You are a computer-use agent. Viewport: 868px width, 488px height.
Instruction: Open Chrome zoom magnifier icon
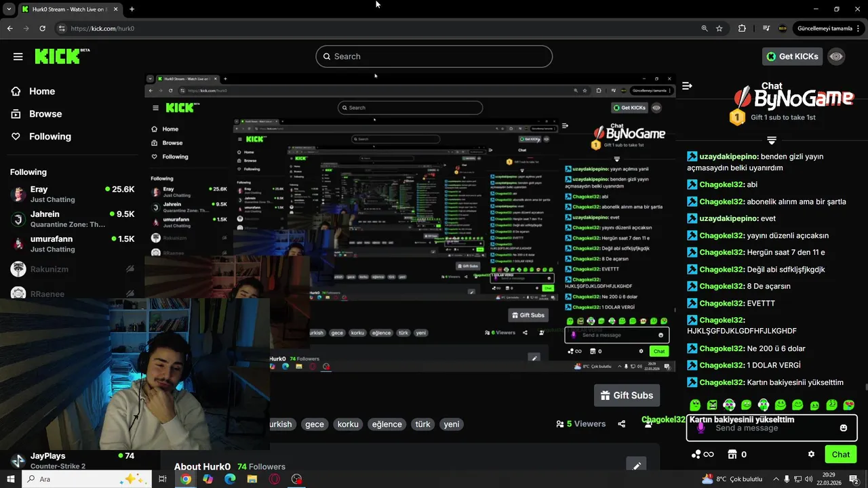pos(705,28)
